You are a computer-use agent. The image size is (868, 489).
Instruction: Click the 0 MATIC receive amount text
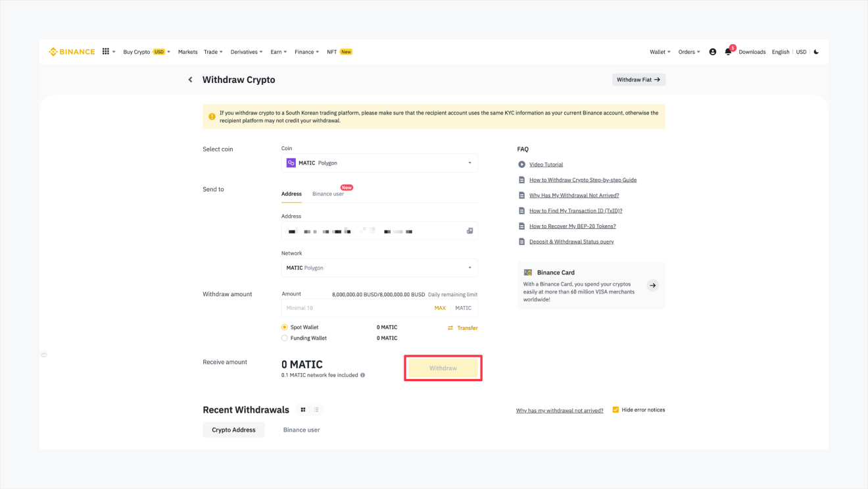302,365
